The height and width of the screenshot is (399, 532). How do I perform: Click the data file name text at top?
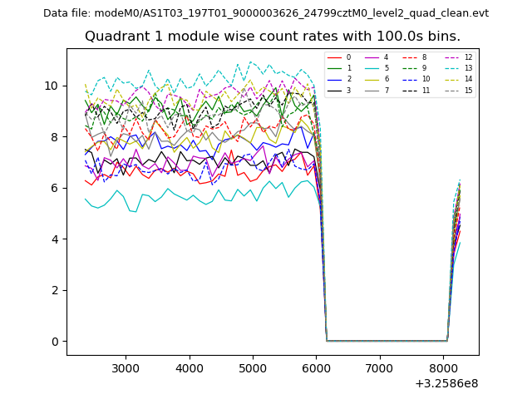[x=266, y=13]
